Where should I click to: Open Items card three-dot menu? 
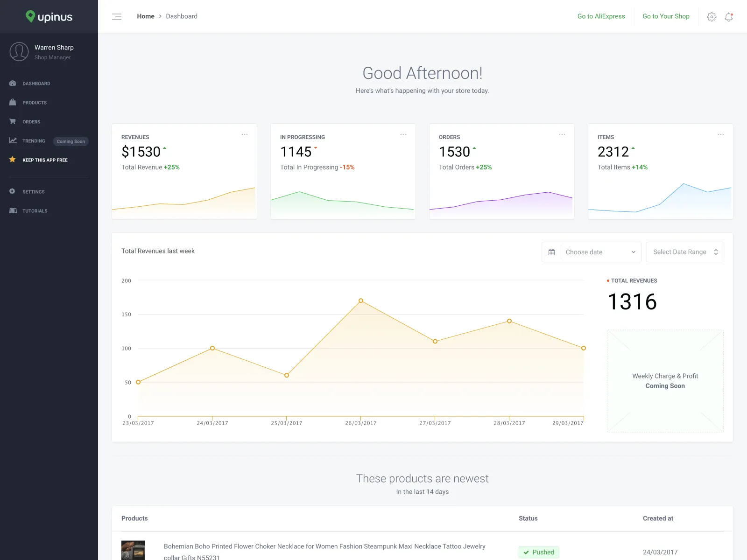click(721, 134)
